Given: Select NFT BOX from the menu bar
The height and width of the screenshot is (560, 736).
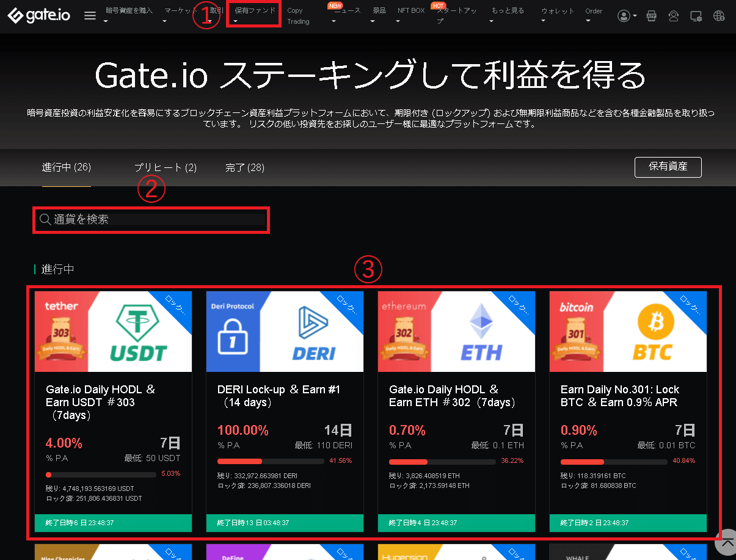Looking at the screenshot, I should (x=410, y=10).
